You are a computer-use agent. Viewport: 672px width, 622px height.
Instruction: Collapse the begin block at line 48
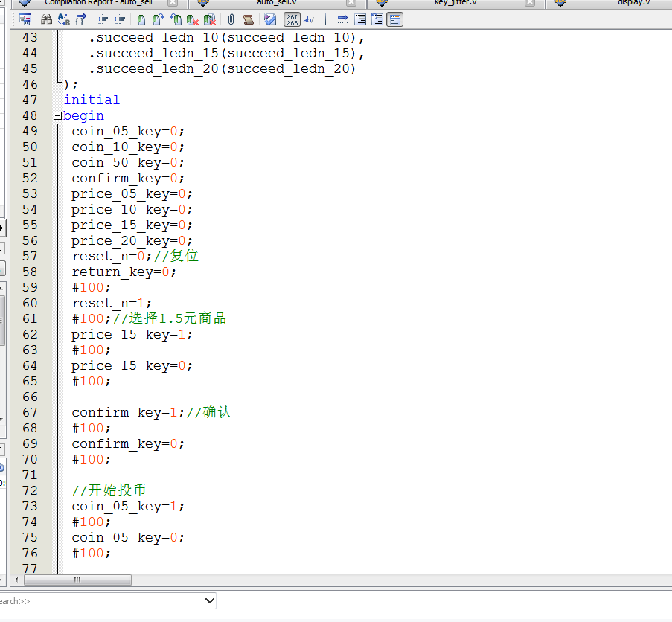pos(57,115)
